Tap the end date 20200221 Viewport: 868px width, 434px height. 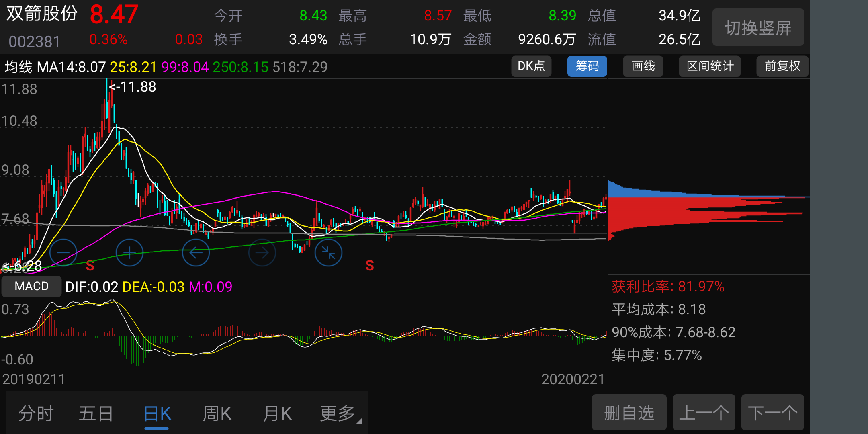(573, 379)
